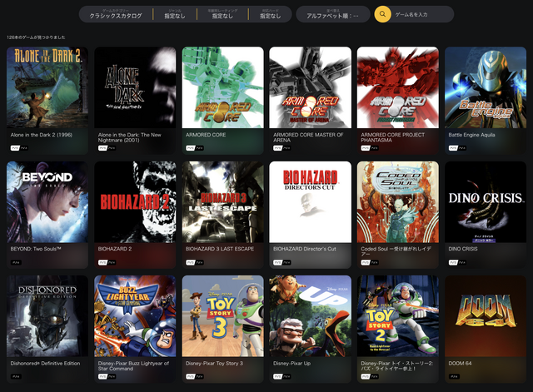
Task: Select the ARMORED CORE green mech cover
Action: click(x=221, y=87)
